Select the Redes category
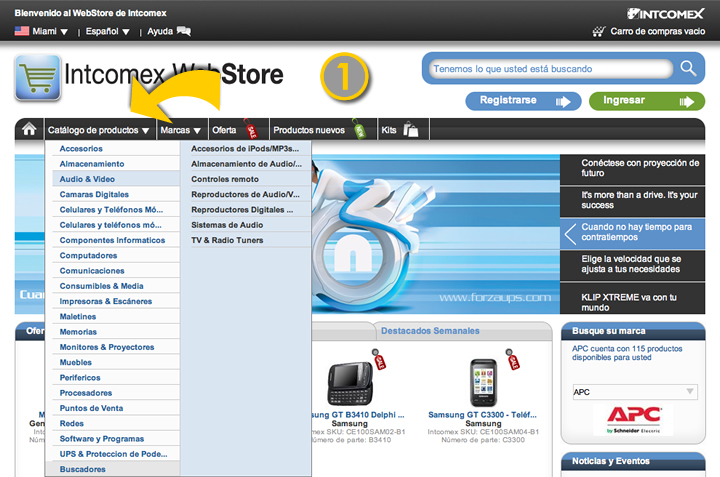The image size is (720, 477). tap(116, 423)
